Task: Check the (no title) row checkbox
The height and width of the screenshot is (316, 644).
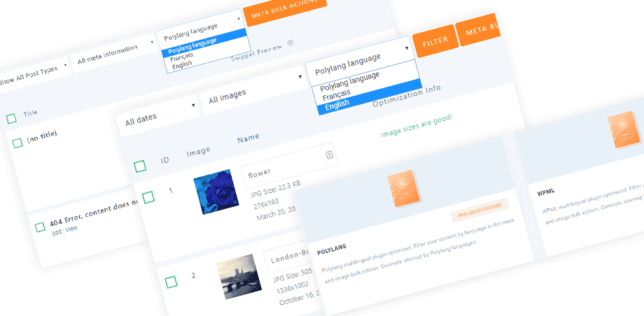Action: (x=17, y=143)
